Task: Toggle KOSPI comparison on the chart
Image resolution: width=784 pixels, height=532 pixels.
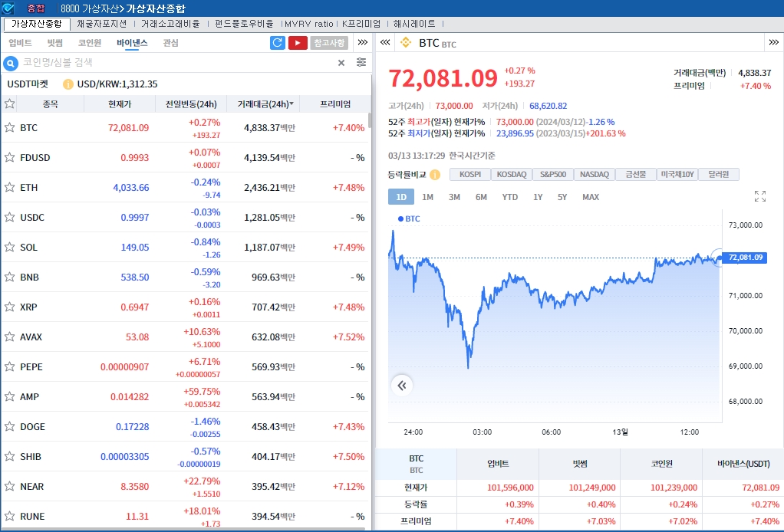Action: click(469, 175)
